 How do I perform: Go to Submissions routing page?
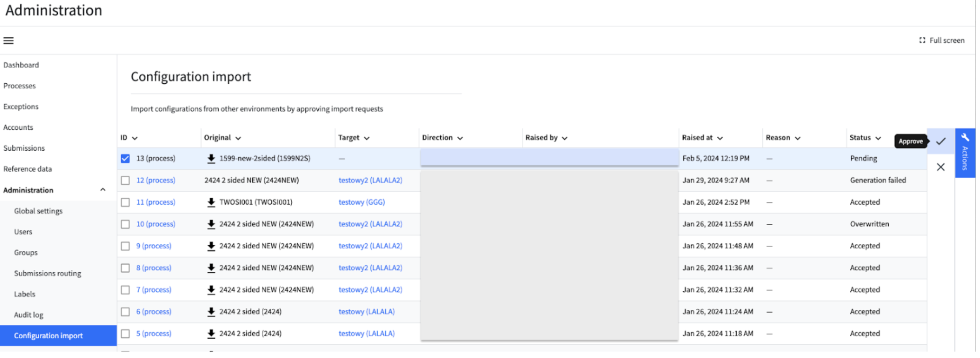pos(47,273)
